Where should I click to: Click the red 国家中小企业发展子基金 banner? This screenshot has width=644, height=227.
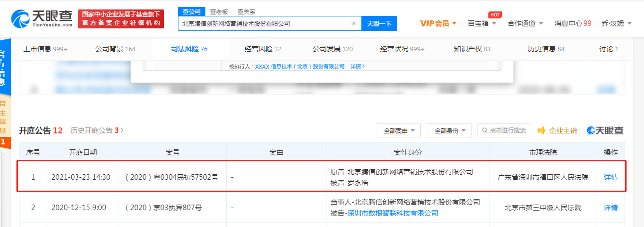coord(121,18)
